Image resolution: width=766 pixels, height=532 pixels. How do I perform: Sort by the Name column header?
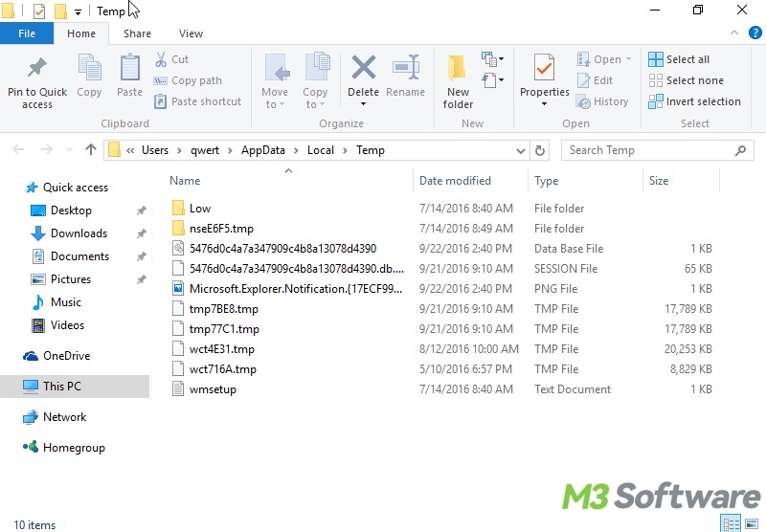288,181
